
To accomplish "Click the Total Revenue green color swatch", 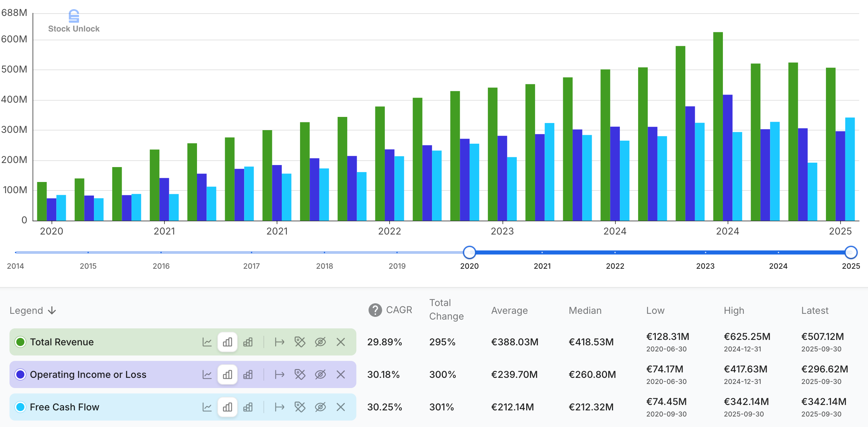I will [20, 342].
